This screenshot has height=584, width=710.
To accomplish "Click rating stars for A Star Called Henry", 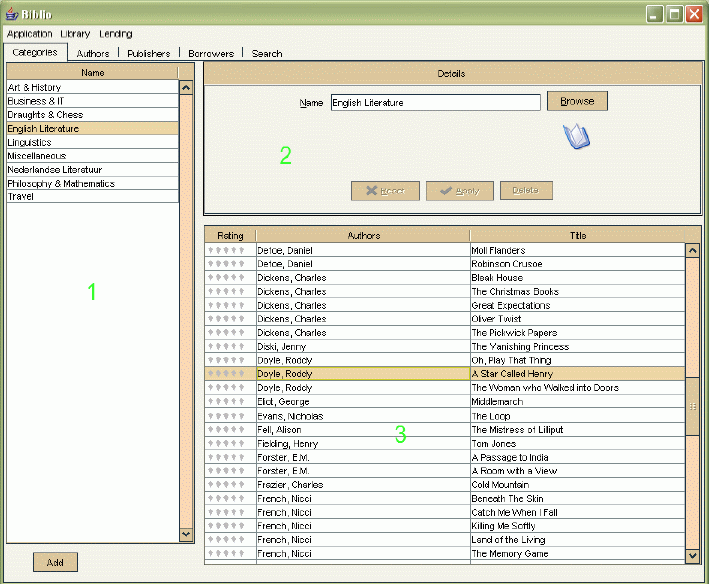I will click(226, 373).
